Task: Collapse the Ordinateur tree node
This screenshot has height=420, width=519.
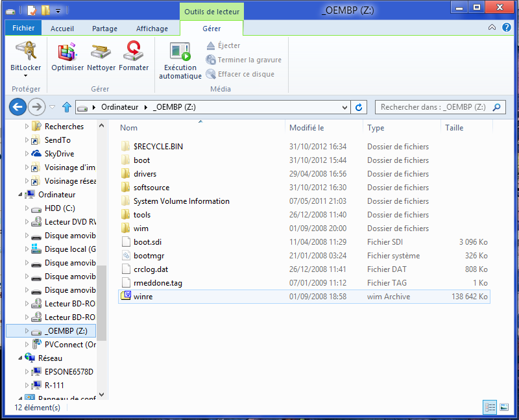Action: tap(21, 195)
